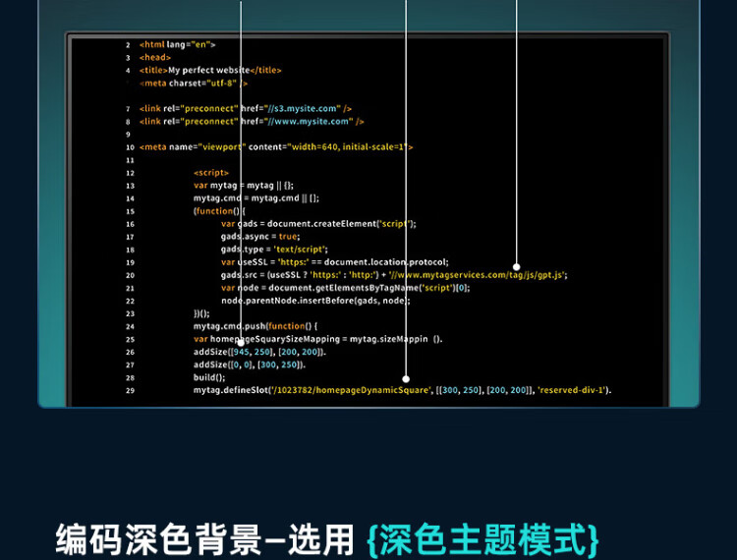Click the cyan {深色主题模式} heading text
The image size is (737, 560).
(x=482, y=538)
